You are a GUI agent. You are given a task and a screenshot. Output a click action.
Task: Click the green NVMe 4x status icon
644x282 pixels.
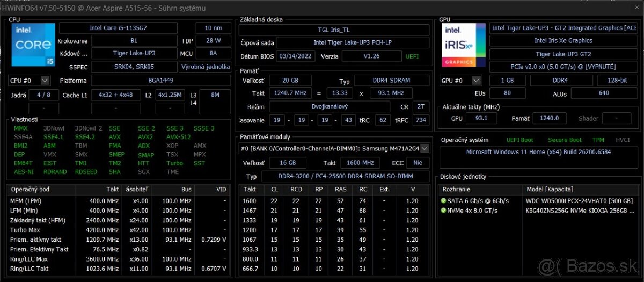coord(443,211)
